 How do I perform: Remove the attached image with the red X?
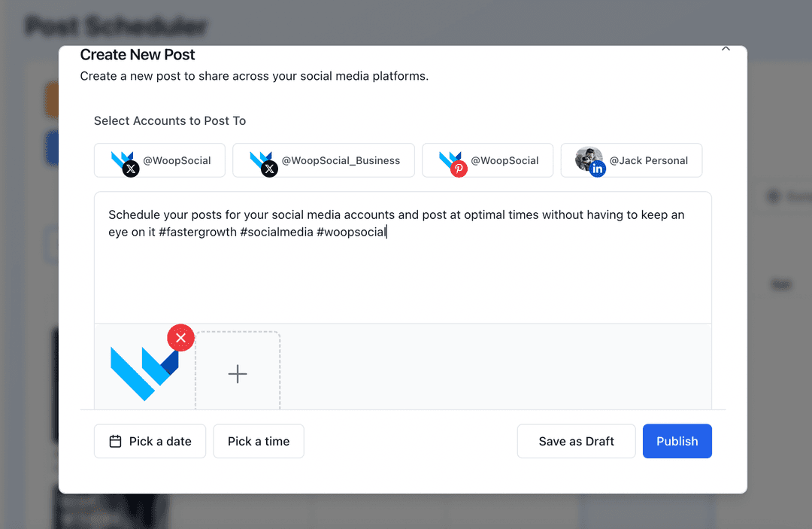tap(180, 338)
